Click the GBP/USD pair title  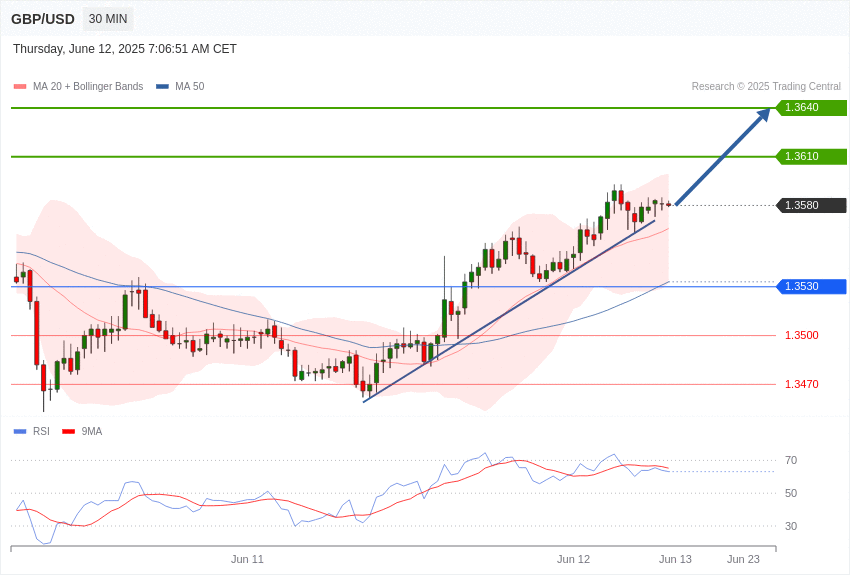coord(43,20)
